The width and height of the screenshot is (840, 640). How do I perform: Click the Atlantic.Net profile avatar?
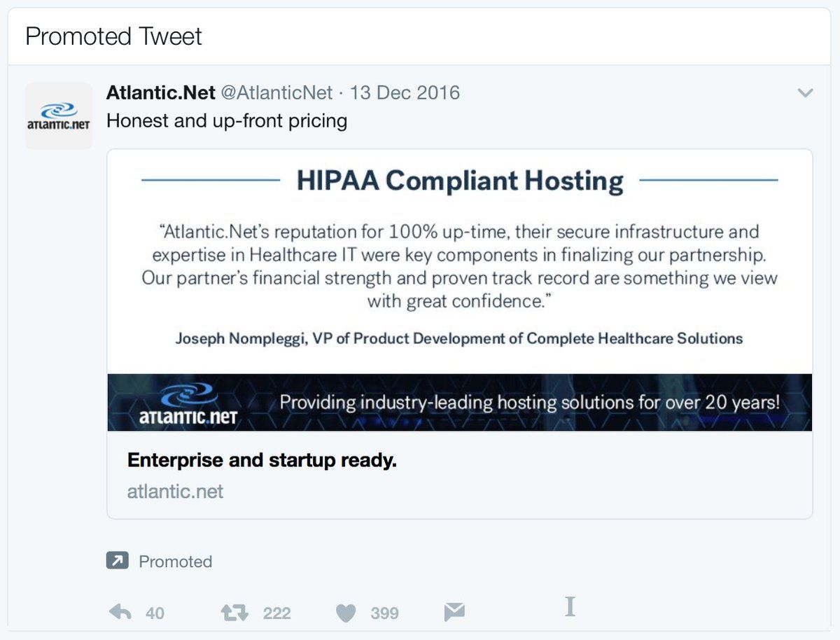(59, 116)
